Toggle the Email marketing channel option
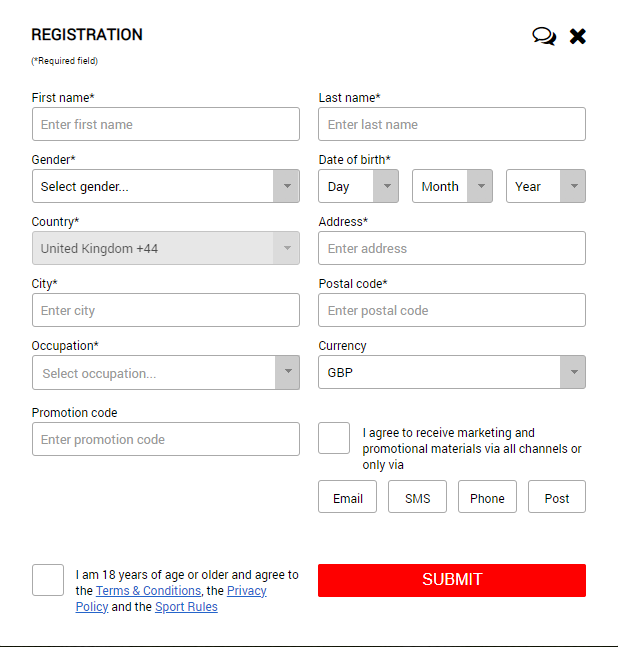Viewport: 618px width, 647px height. coord(347,496)
